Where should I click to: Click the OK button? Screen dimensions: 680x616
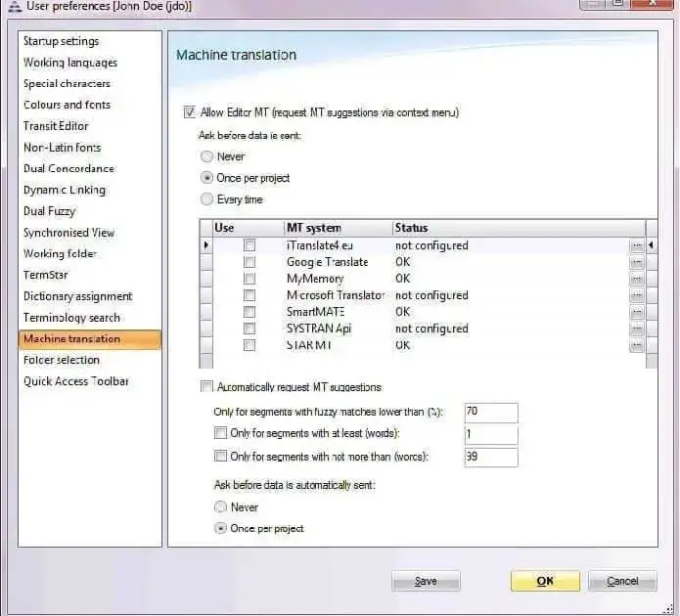[x=545, y=581]
